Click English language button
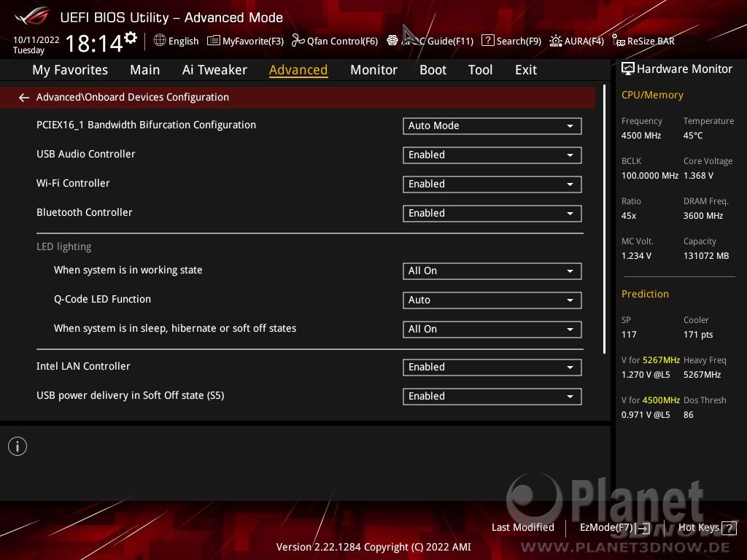 pos(176,41)
